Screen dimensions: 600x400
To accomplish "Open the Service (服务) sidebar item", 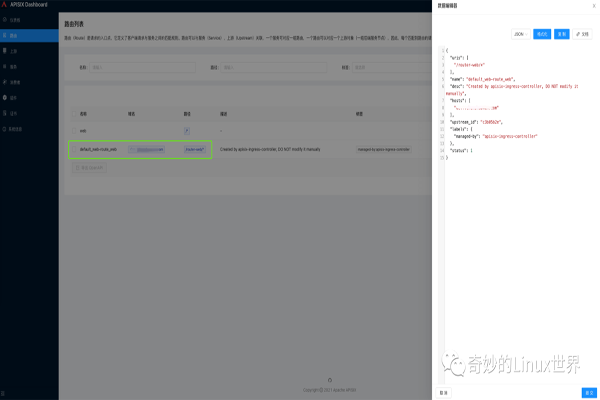I will (29, 67).
